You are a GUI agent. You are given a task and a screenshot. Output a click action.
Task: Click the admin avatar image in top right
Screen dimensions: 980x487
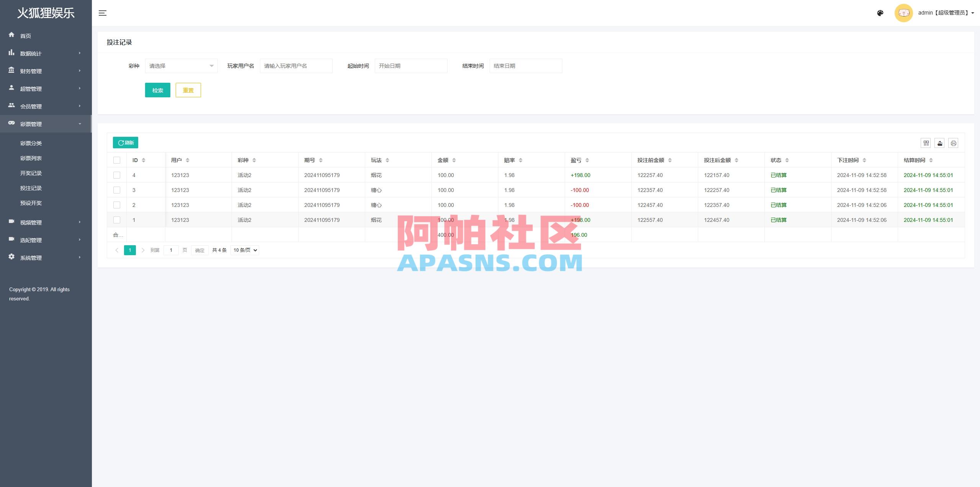click(x=903, y=13)
